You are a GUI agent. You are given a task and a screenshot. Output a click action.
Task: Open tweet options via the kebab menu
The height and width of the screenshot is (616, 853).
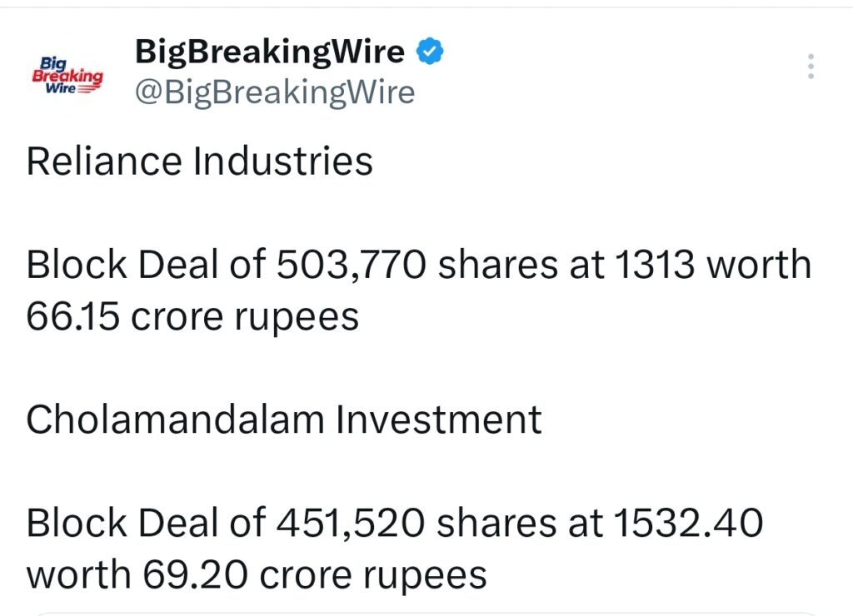click(x=810, y=67)
